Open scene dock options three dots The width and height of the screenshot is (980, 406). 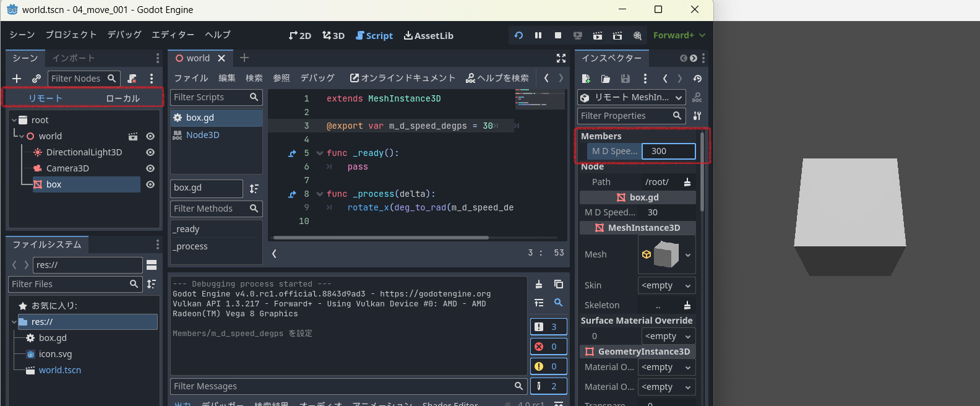coord(152,79)
